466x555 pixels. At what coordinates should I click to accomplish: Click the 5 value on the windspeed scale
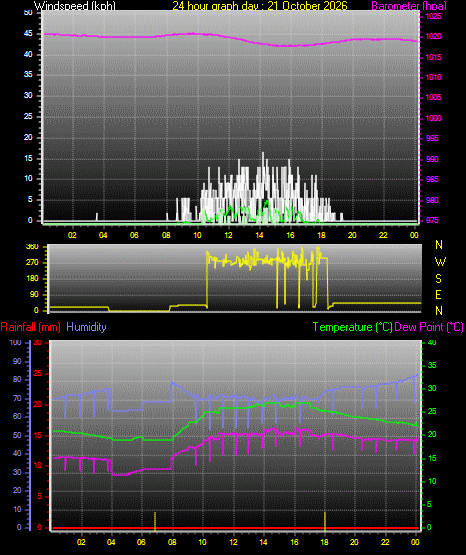[x=30, y=199]
